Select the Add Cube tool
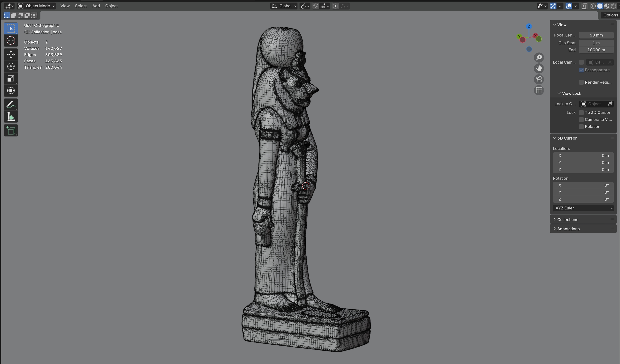Viewport: 620px width, 364px height. click(x=11, y=131)
